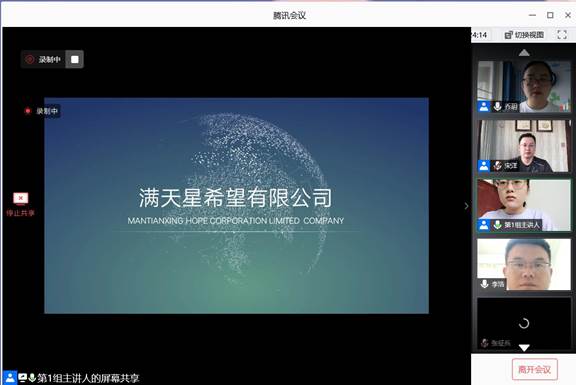576x385 pixels.
Task: Click the top-left 录制中 recording indicator
Action: (43, 60)
